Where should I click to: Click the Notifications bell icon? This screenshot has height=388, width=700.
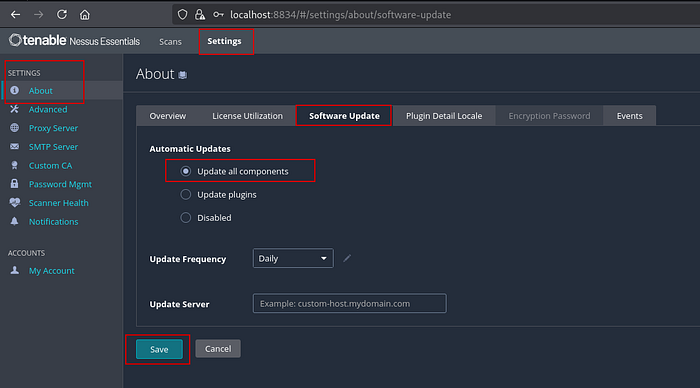(15, 221)
